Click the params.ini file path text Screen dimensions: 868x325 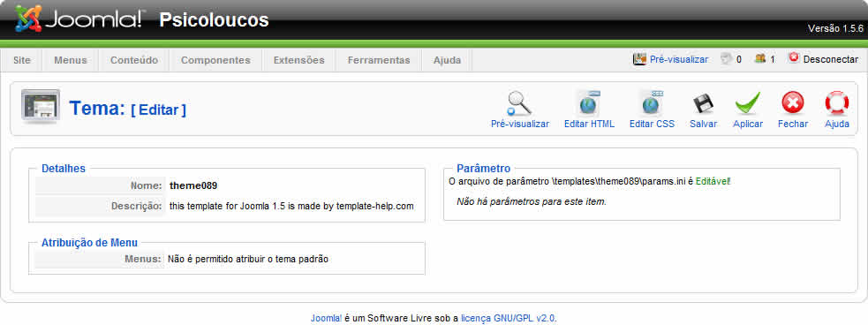[x=619, y=181]
